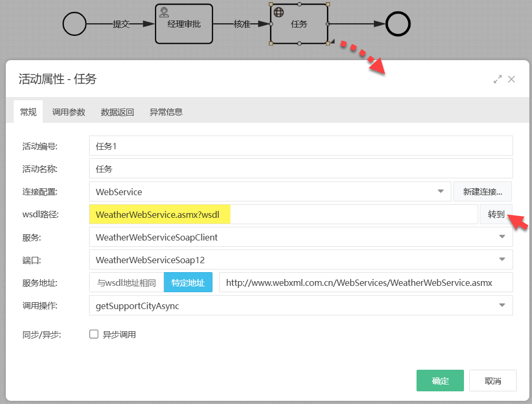532x404 pixels.
Task: Switch to the 调用参数 tab
Action: point(69,112)
